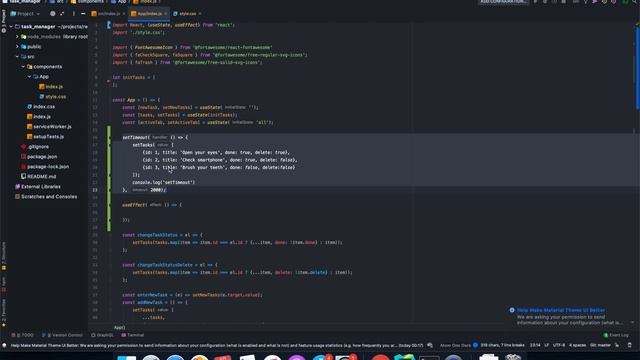Open the Version Control tool window
This screenshot has width=640, height=360.
(x=62, y=335)
